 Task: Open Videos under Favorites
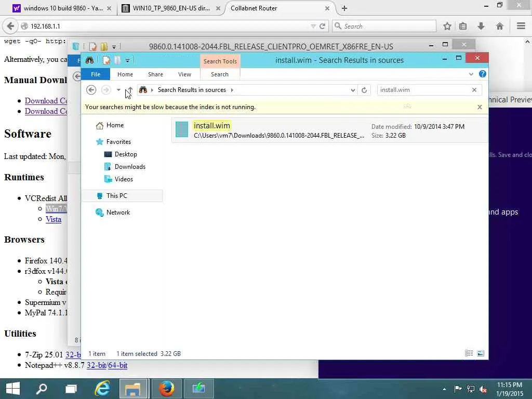point(124,179)
